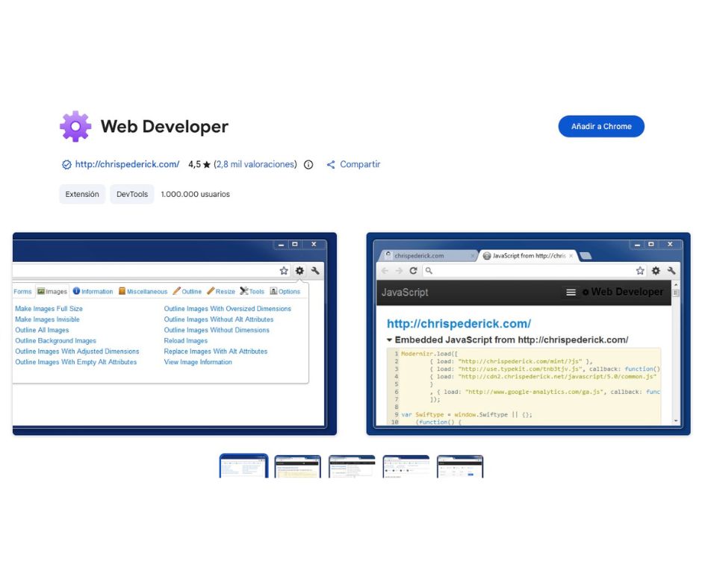Viewport: 702px width, 588px height.
Task: Click the Añadir a Chrome button
Action: coord(601,126)
